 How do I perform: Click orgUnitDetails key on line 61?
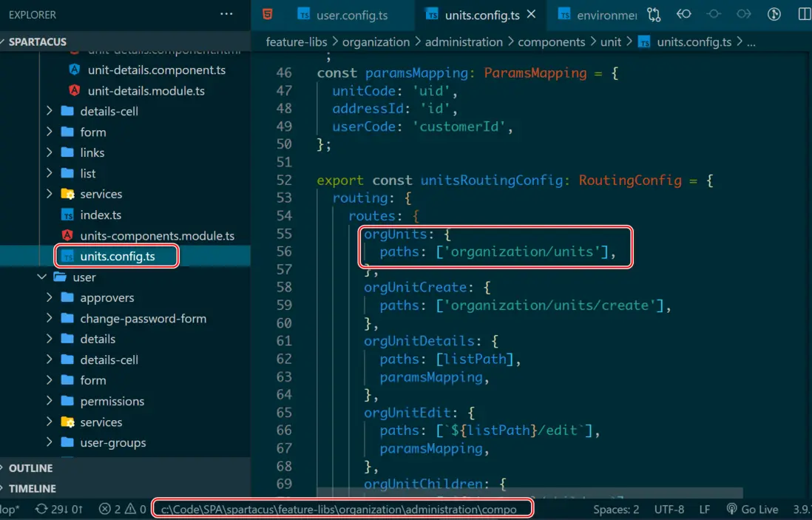tap(419, 341)
